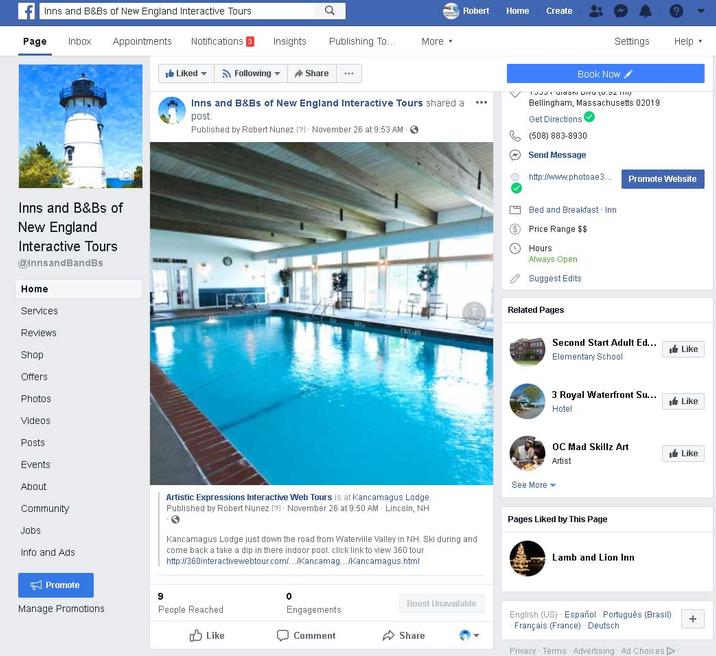Like the OC Mad Skillz Art page
Image resolution: width=716 pixels, height=656 pixels.
point(683,453)
